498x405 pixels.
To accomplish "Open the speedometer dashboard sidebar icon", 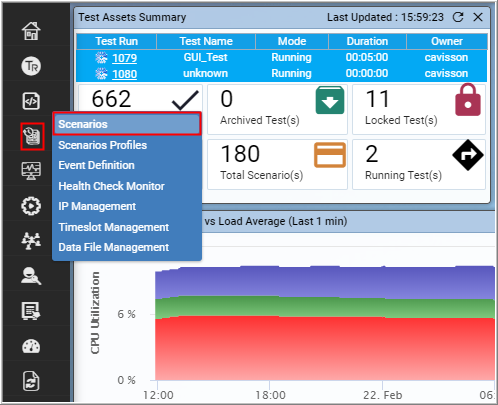I will click(31, 346).
